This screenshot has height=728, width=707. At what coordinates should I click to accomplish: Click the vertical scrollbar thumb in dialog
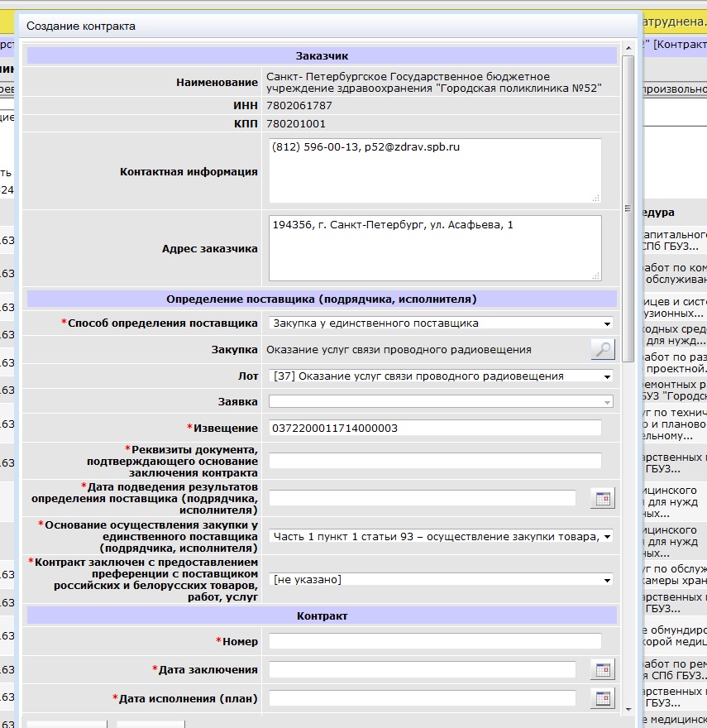point(628,208)
